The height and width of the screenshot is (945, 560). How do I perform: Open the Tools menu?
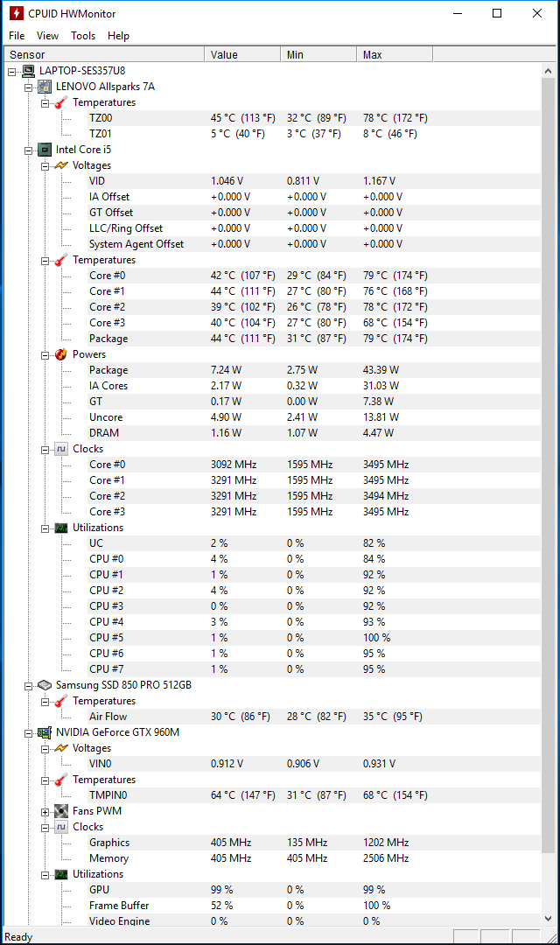click(x=83, y=36)
